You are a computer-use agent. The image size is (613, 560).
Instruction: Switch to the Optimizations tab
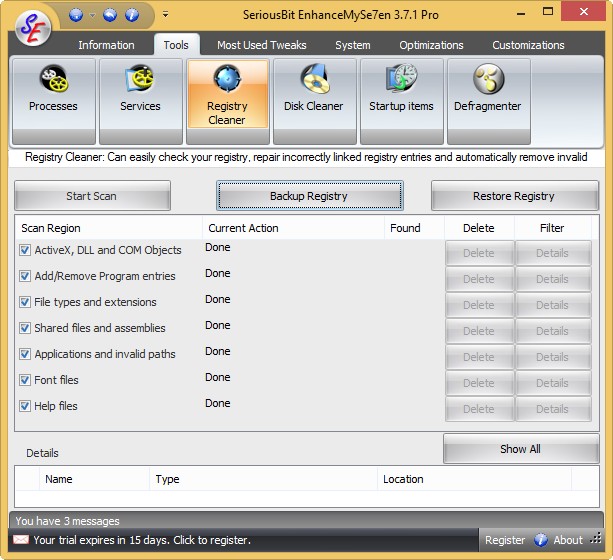tap(431, 45)
